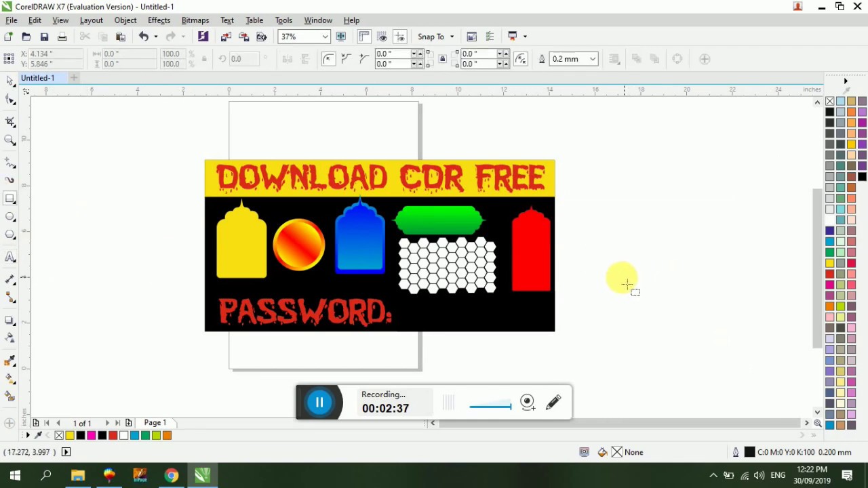
Task: Go to the next page arrow
Action: tap(106, 423)
